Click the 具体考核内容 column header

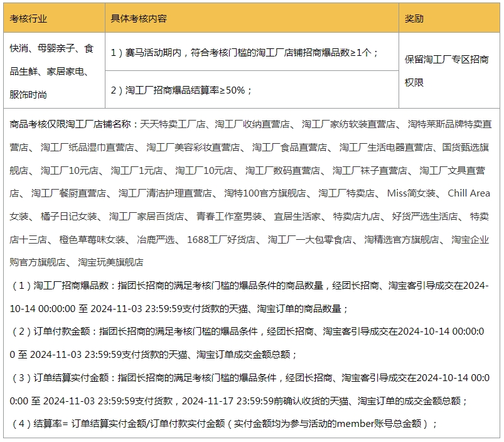[x=252, y=18]
